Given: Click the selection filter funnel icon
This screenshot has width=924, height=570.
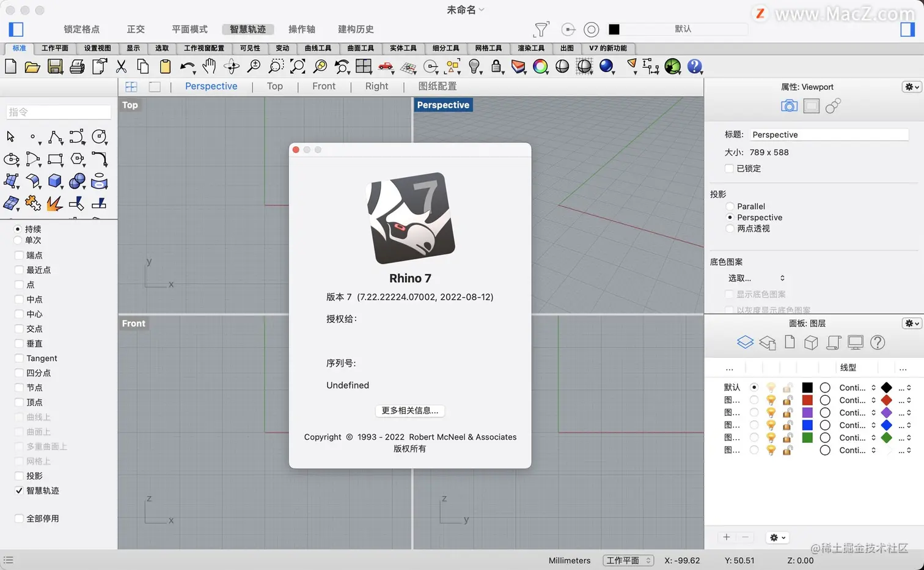Looking at the screenshot, I should pos(541,29).
